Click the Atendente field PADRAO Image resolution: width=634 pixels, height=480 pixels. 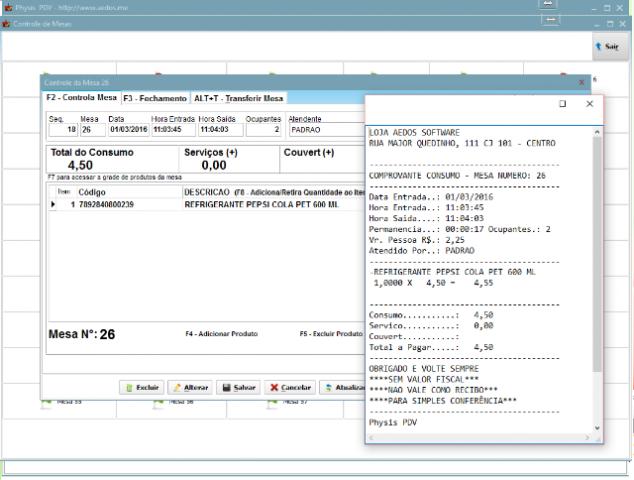point(327,130)
